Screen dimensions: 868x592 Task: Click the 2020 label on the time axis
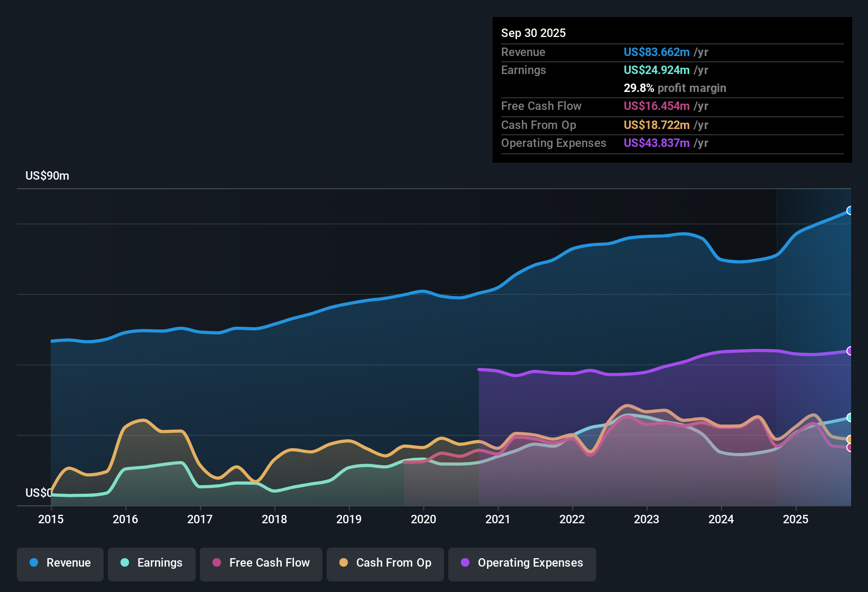pyautogui.click(x=423, y=520)
